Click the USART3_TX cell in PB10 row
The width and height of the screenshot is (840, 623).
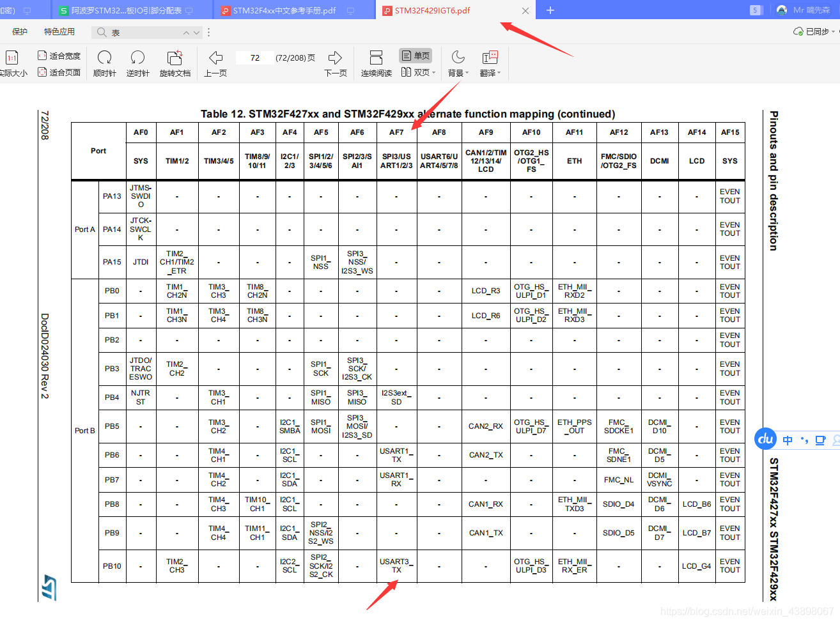coord(396,565)
